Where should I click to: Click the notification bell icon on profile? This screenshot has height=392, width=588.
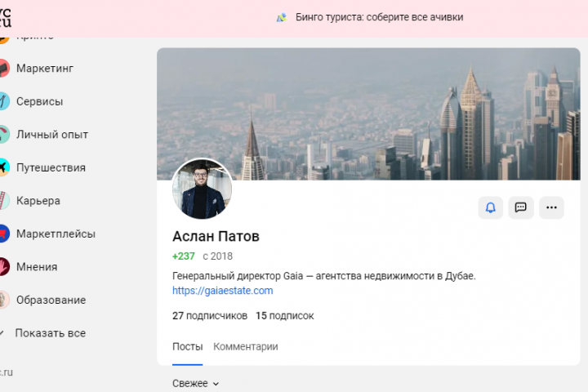tap(491, 207)
